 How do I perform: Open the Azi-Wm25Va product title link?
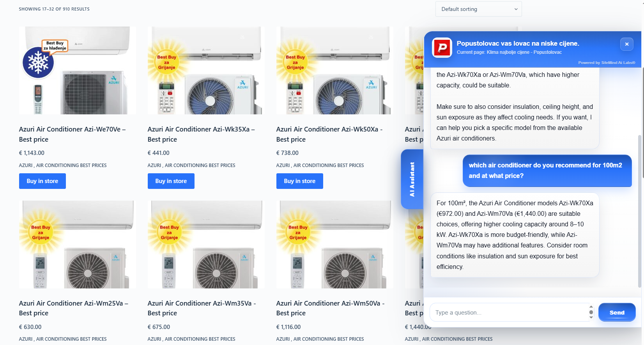point(74,308)
